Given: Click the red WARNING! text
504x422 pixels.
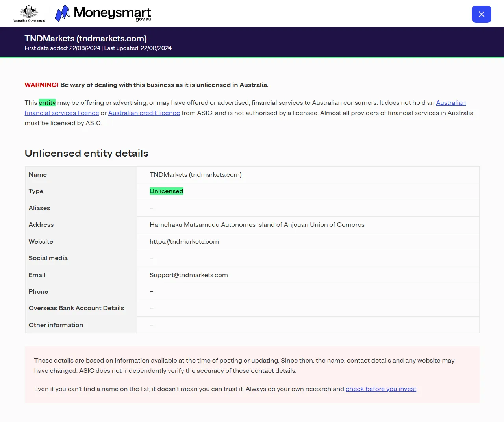Looking at the screenshot, I should coord(41,85).
